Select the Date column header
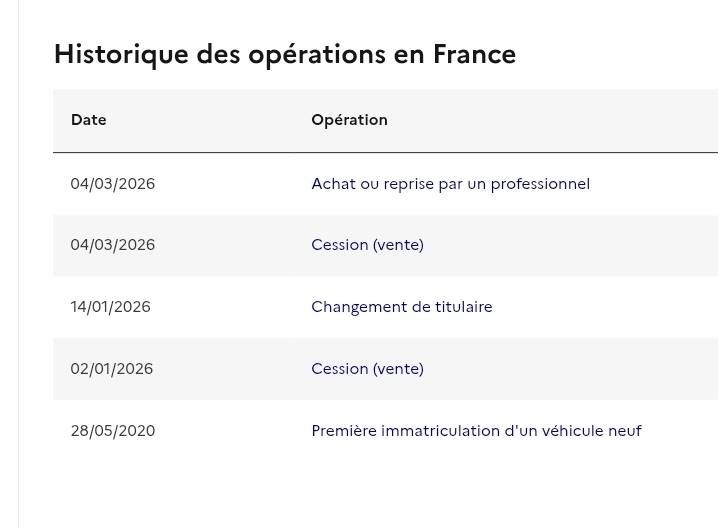 click(x=89, y=120)
